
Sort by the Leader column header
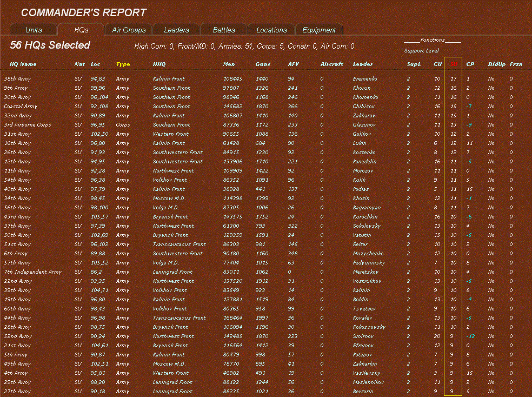coord(363,64)
